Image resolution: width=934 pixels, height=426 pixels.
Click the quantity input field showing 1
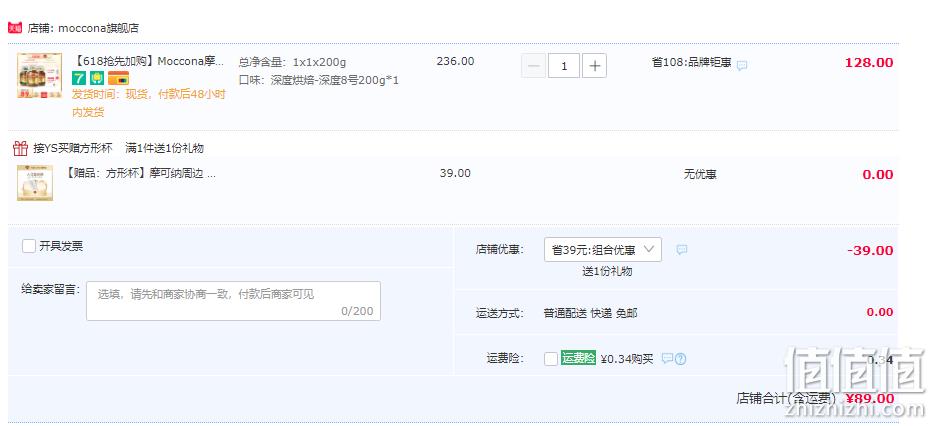[x=563, y=66]
